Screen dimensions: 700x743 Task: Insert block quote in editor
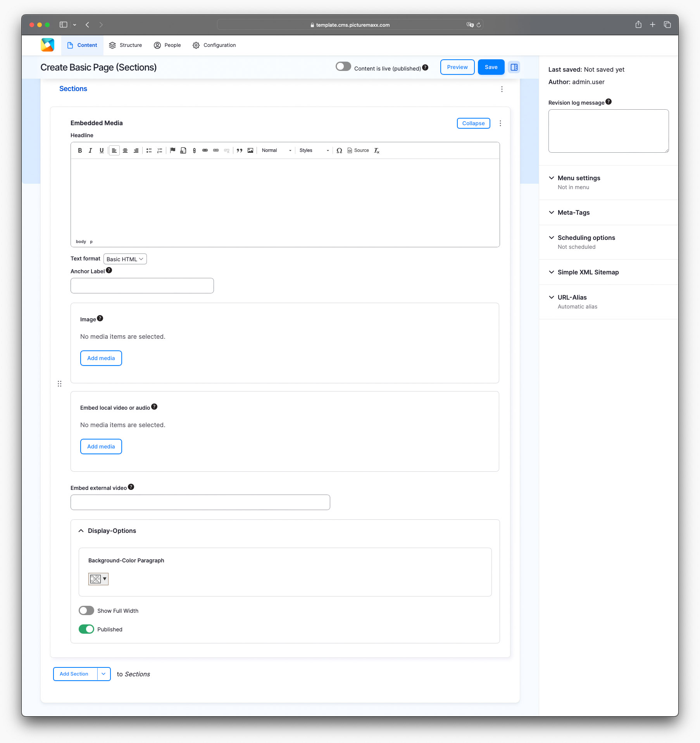point(240,150)
